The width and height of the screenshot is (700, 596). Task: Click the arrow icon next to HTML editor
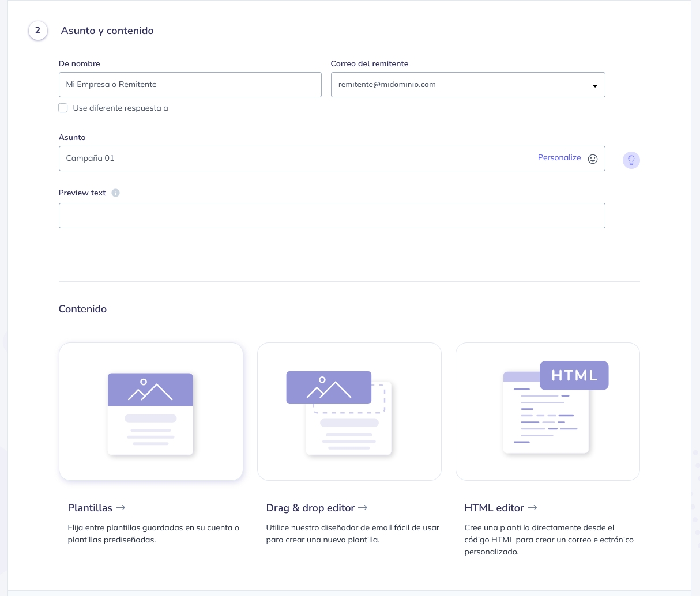tap(532, 508)
